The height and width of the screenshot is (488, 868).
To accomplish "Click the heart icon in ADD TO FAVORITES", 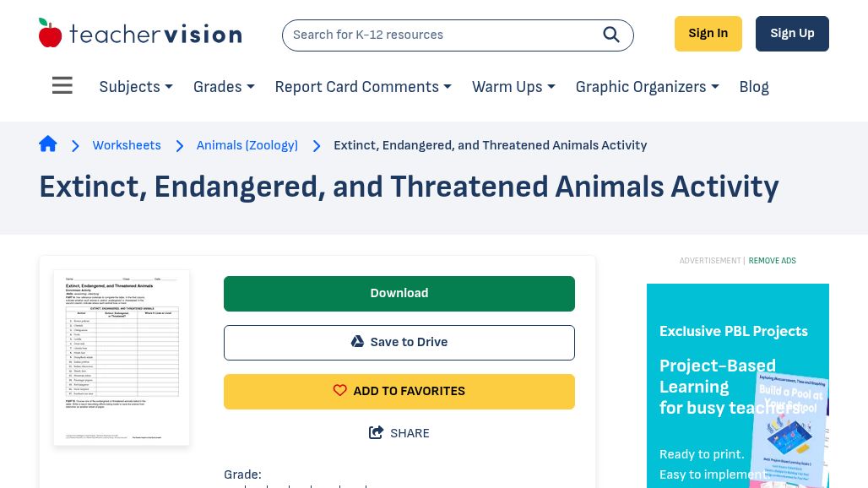I will click(340, 390).
